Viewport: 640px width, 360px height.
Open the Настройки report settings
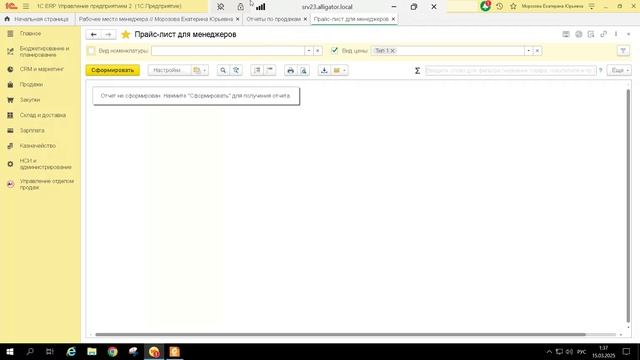(x=169, y=70)
